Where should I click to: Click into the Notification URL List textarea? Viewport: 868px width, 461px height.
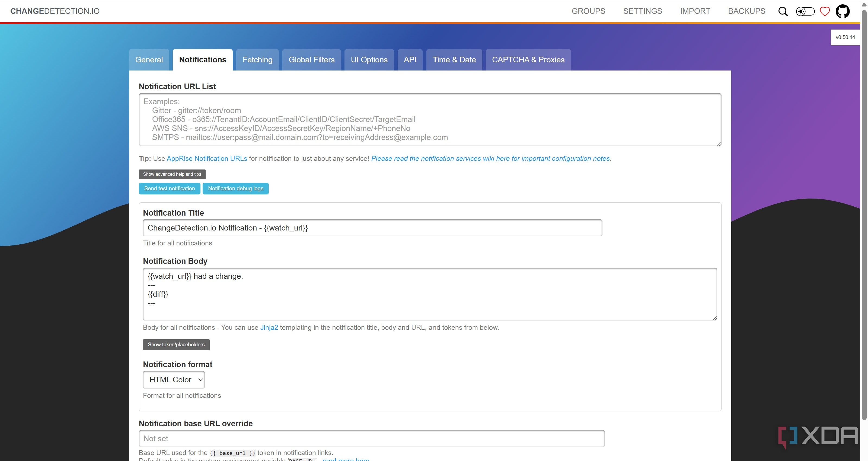coord(430,120)
